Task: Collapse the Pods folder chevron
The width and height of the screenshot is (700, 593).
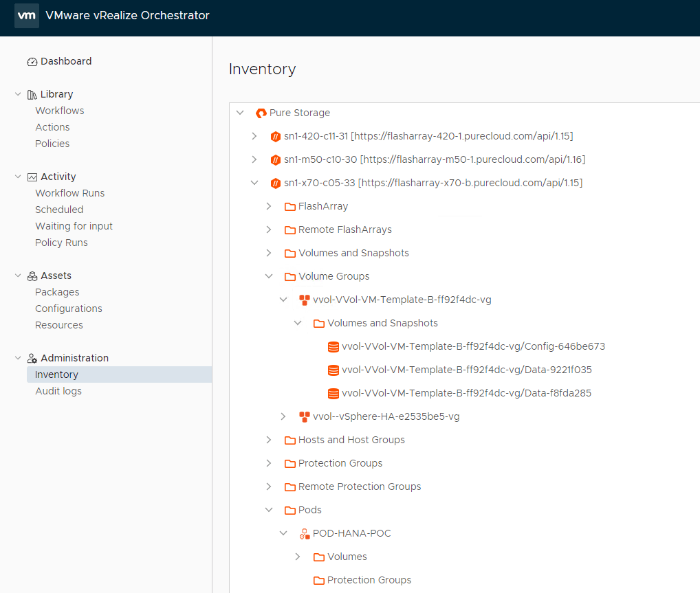Action: click(269, 510)
